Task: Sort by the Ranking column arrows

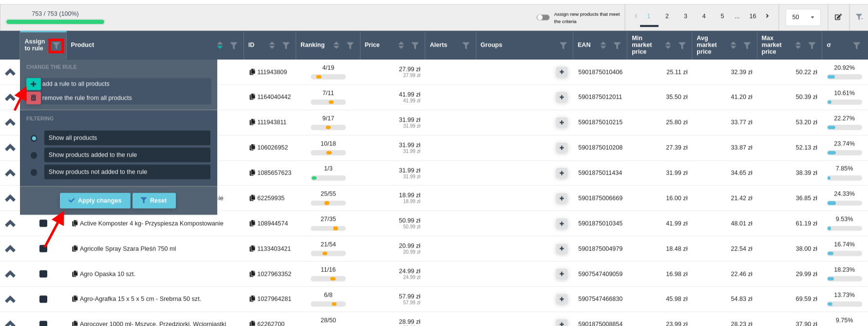Action: point(336,45)
